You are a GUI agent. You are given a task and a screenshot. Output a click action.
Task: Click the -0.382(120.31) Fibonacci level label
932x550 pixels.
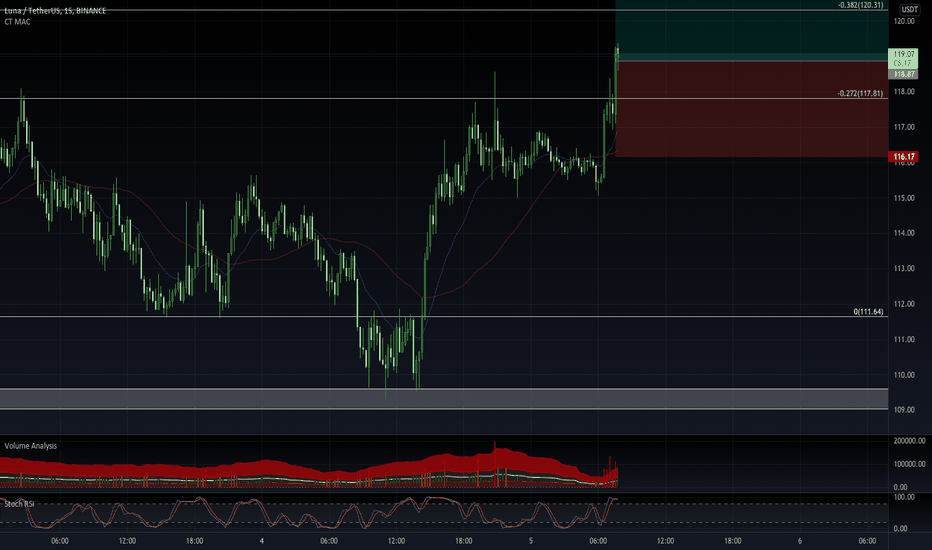[860, 5]
